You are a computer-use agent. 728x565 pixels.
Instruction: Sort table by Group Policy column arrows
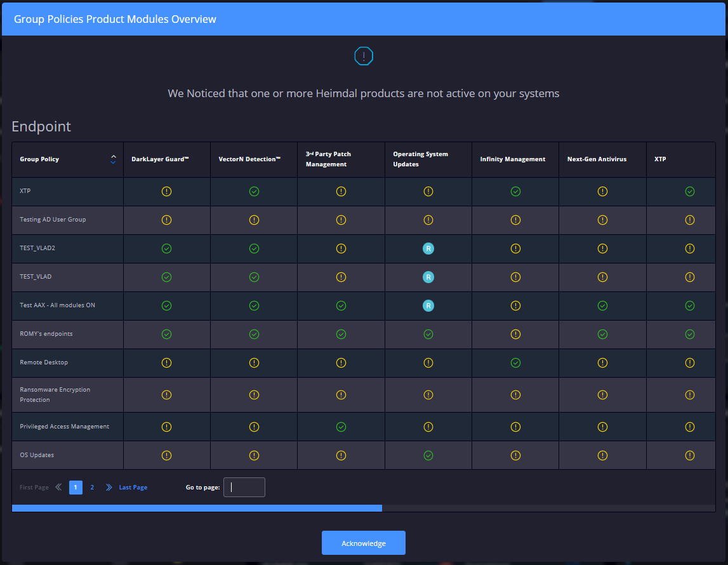click(113, 159)
